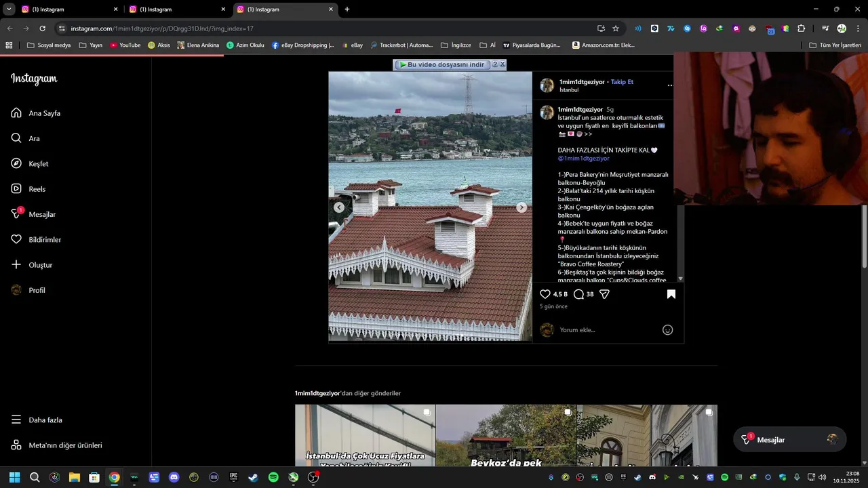Open Aksis bookmark
The height and width of the screenshot is (488, 868).
159,45
